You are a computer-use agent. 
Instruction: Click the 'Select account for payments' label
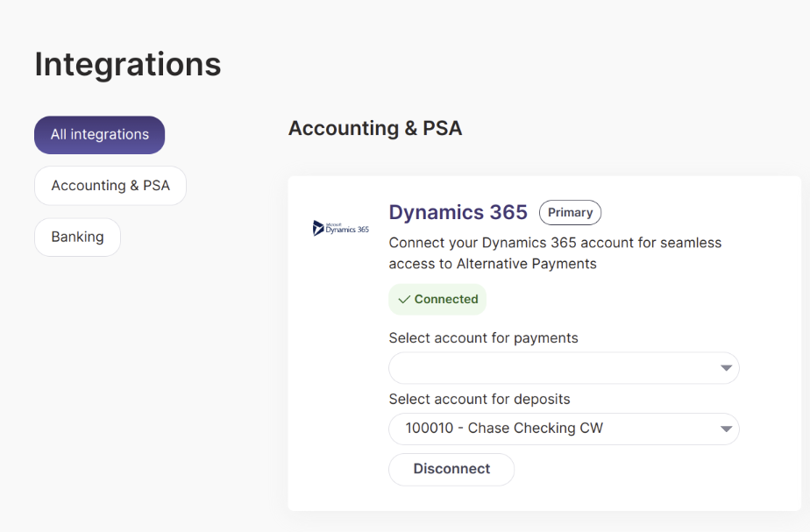pyautogui.click(x=484, y=337)
